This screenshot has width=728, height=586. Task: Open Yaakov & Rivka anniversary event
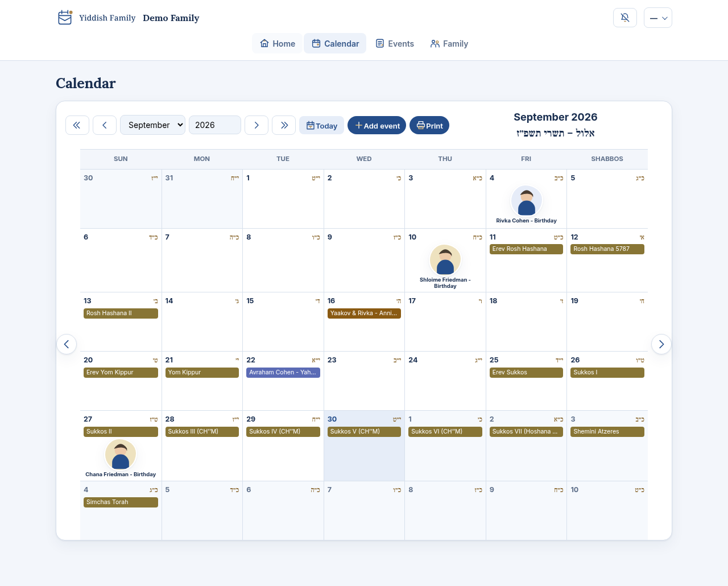364,313
